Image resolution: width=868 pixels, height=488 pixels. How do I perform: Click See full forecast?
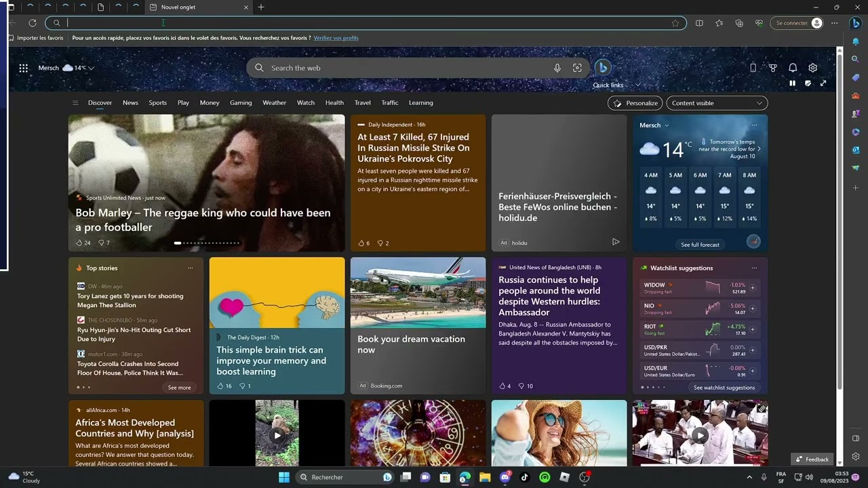click(700, 245)
